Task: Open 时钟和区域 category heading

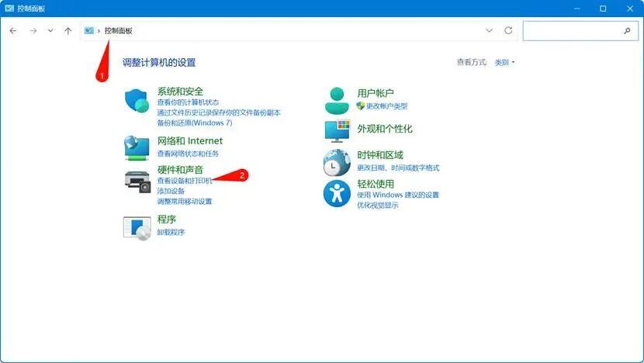Action: pyautogui.click(x=380, y=155)
